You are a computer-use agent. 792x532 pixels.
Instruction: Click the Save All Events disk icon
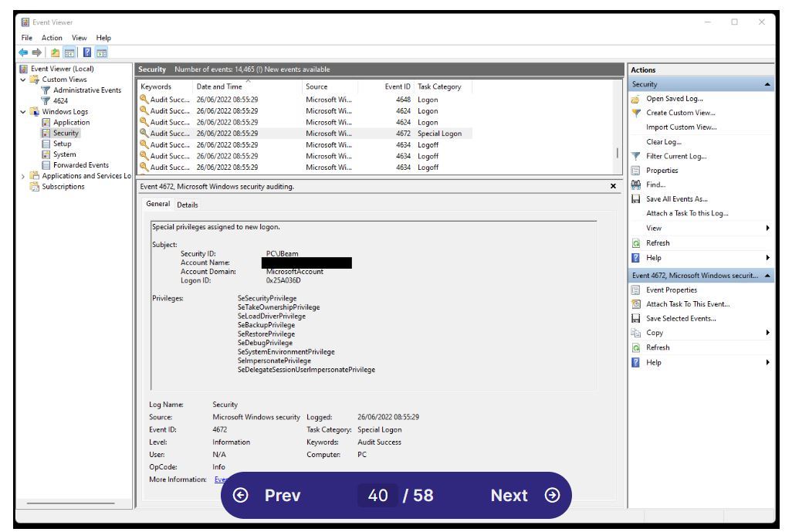click(636, 199)
